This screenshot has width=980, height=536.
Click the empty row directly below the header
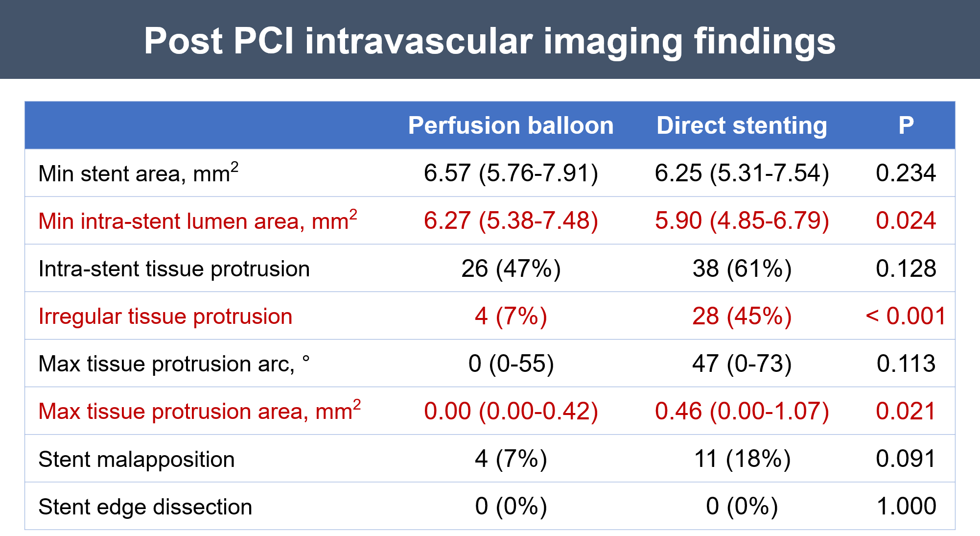(490, 173)
